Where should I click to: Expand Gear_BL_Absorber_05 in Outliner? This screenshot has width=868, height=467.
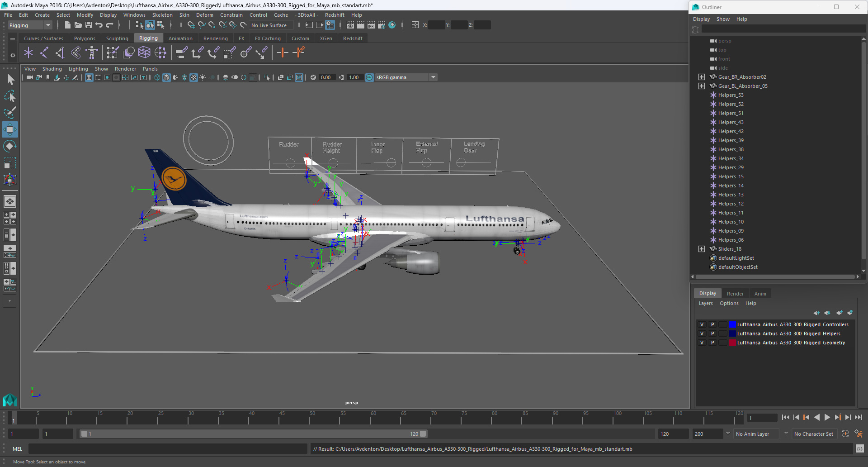tap(702, 86)
